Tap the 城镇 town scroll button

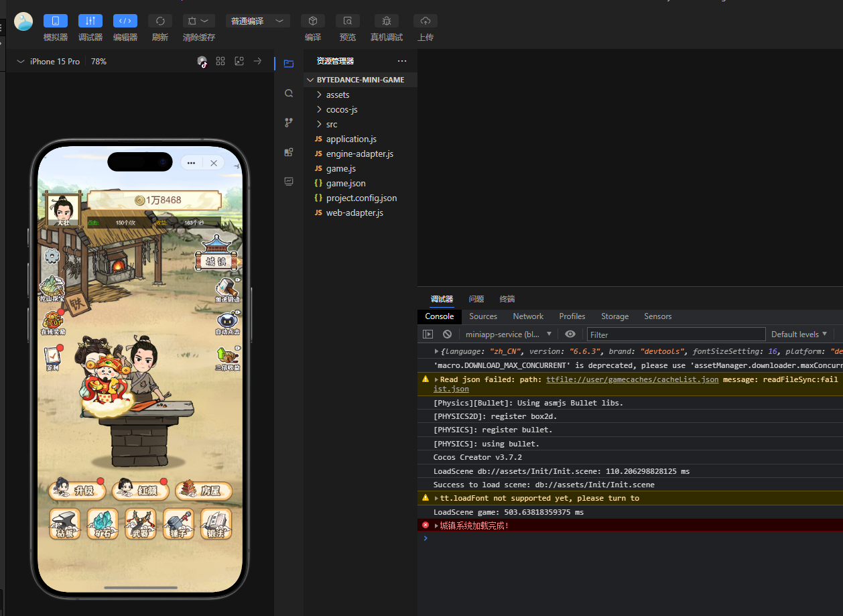tap(216, 254)
